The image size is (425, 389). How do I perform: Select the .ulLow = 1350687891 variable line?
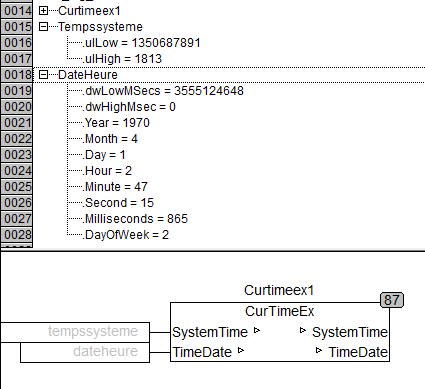[x=141, y=43]
